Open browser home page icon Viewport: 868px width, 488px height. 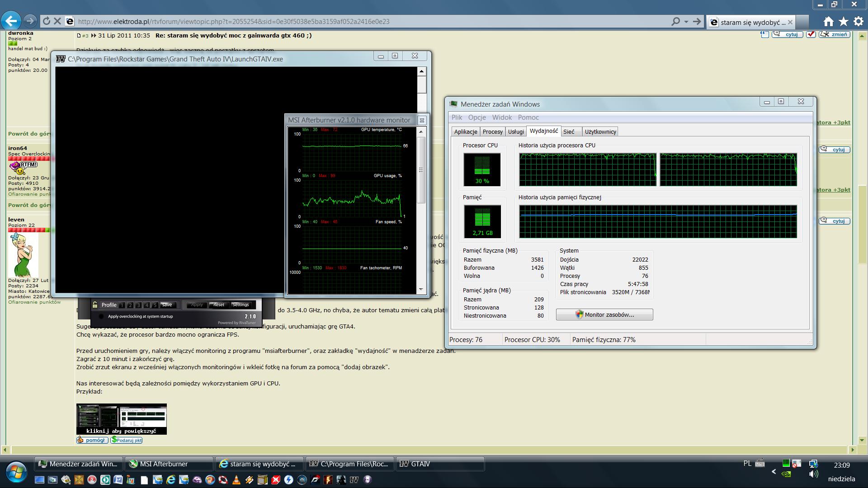click(x=828, y=21)
